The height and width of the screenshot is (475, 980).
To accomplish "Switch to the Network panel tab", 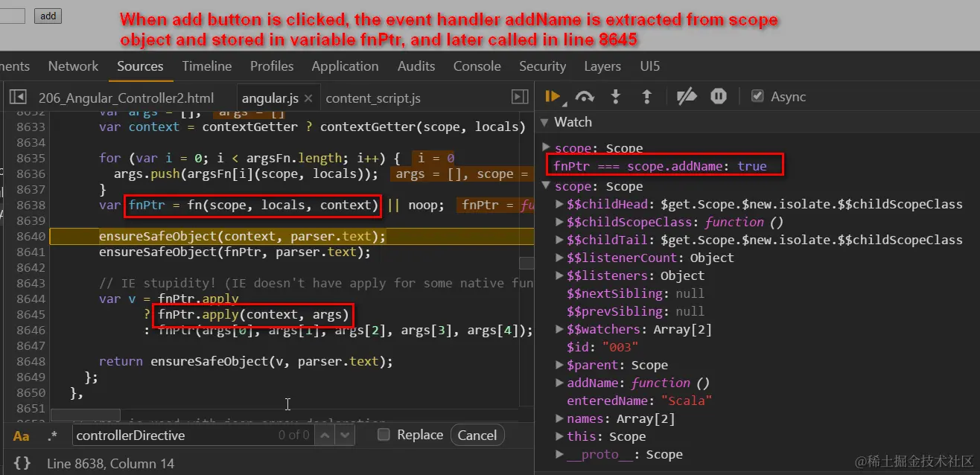I will click(x=73, y=66).
